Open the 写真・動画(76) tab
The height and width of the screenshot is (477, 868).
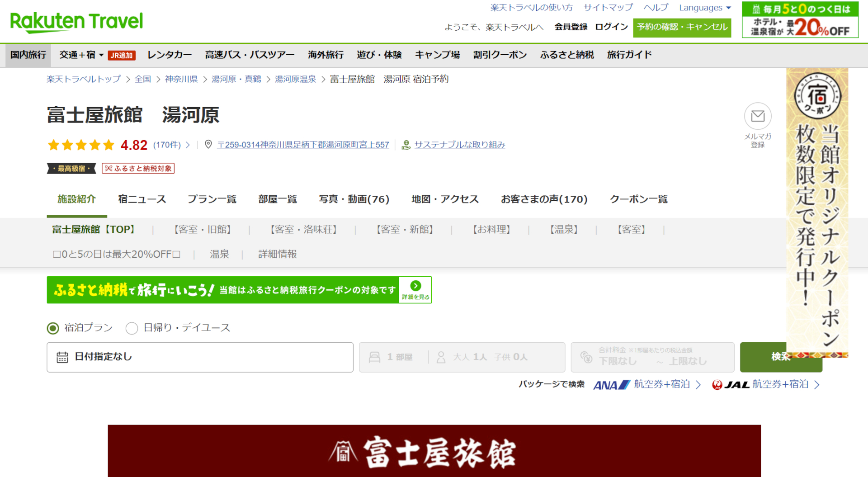point(354,199)
